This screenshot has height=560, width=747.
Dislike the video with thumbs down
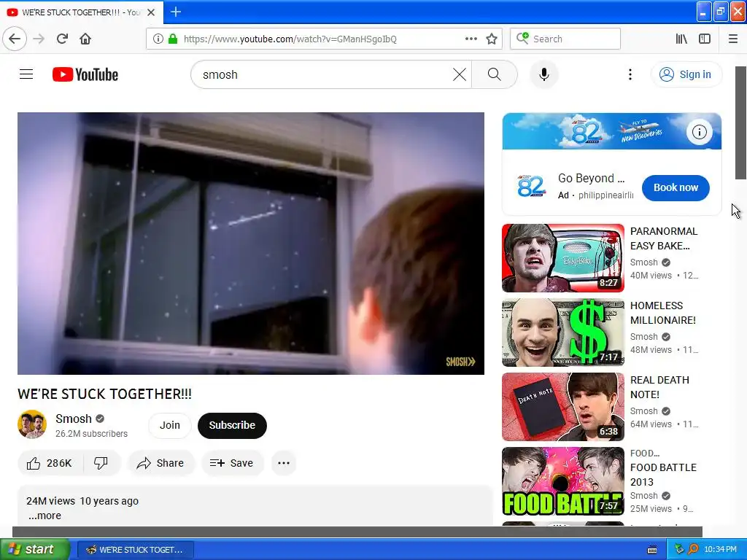pos(101,463)
